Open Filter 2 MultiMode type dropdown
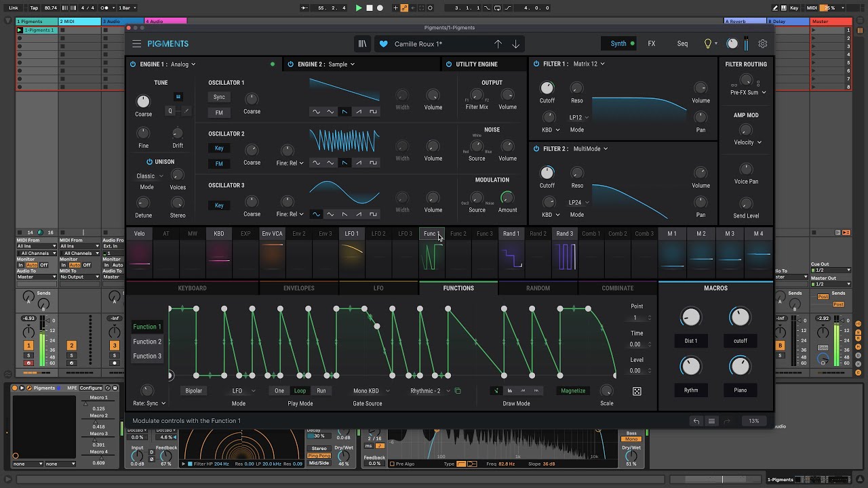Screen dimensions: 868x488 click(x=591, y=148)
